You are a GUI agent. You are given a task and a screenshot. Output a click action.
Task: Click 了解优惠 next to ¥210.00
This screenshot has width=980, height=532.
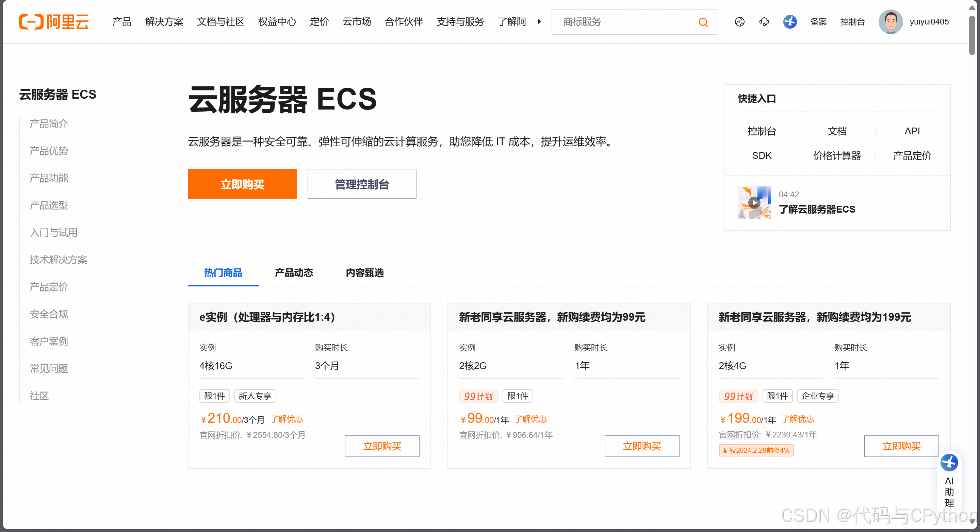click(287, 419)
